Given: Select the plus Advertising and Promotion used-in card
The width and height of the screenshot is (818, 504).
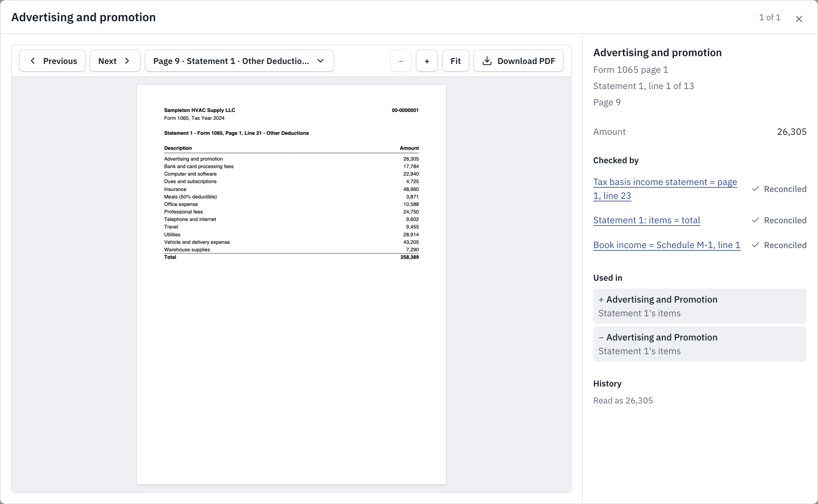Looking at the screenshot, I should coord(699,306).
